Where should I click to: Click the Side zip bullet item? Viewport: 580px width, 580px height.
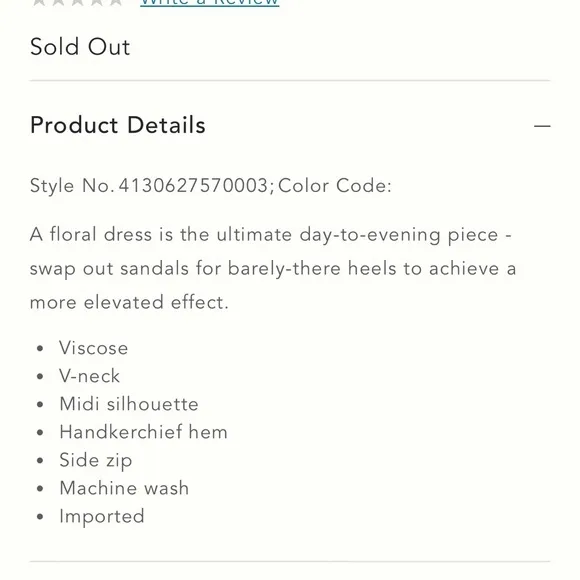pyautogui.click(x=95, y=461)
